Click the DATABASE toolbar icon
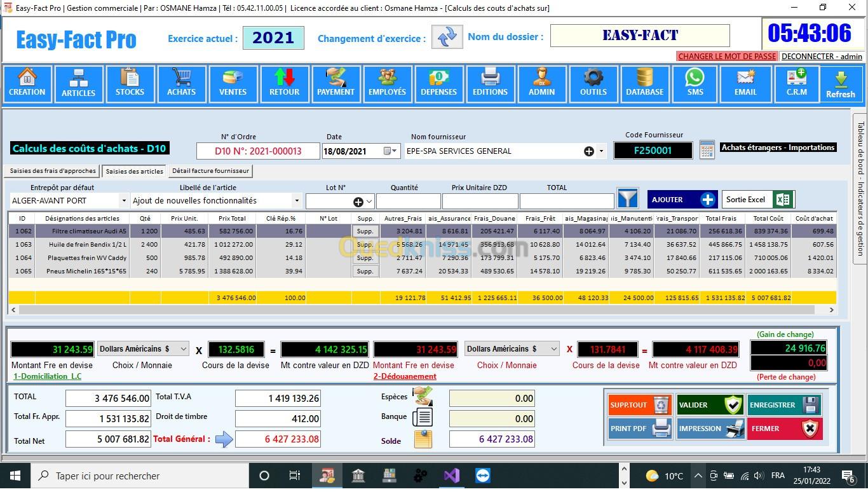 point(644,84)
